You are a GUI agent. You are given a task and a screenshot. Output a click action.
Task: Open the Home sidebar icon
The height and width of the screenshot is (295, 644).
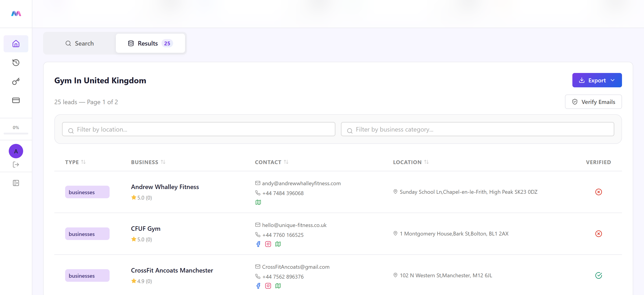pos(16,44)
